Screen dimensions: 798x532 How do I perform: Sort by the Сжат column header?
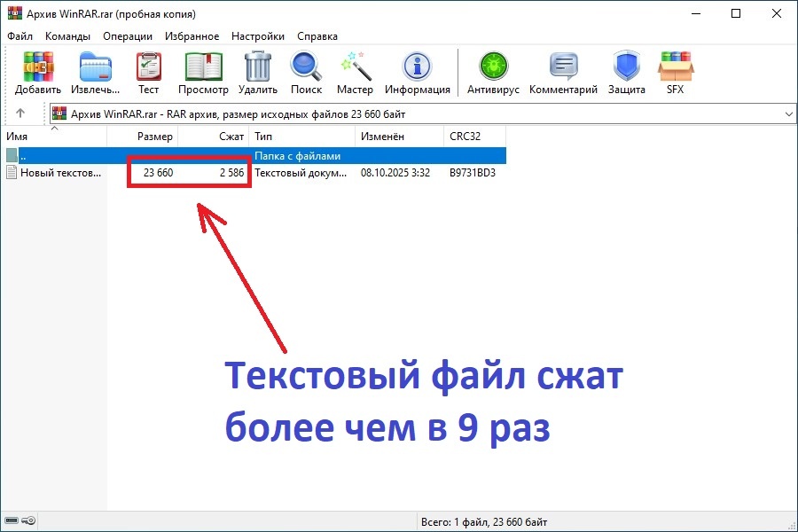[x=214, y=137]
